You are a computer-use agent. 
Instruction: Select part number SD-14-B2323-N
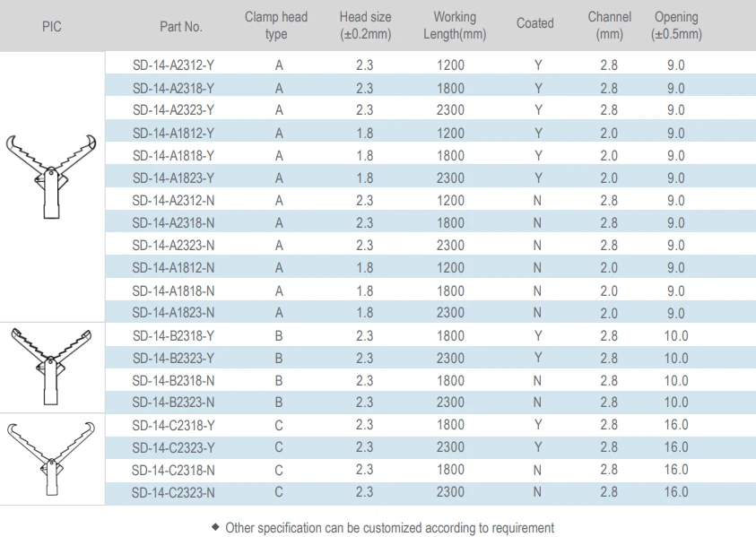[173, 403]
